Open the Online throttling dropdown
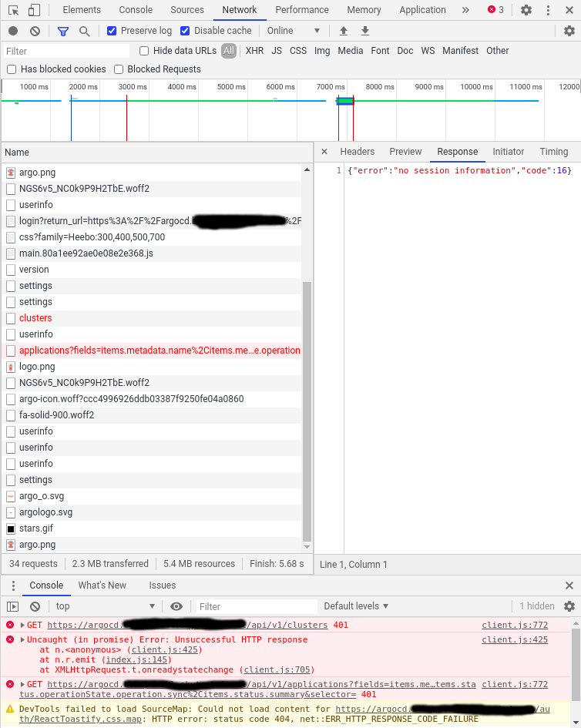This screenshot has height=728, width=581. [293, 31]
